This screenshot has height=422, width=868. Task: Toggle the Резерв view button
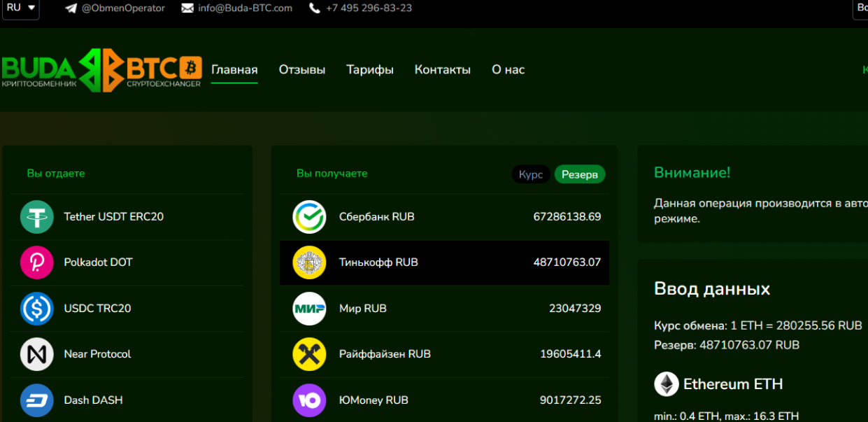coord(580,174)
